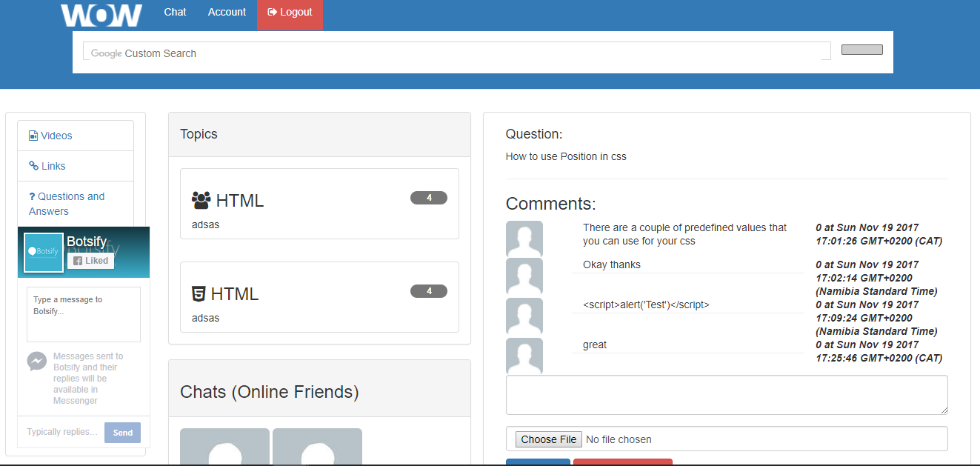Click the users group icon on HTML topic
Viewport: 980px width, 466px height.
[x=201, y=200]
